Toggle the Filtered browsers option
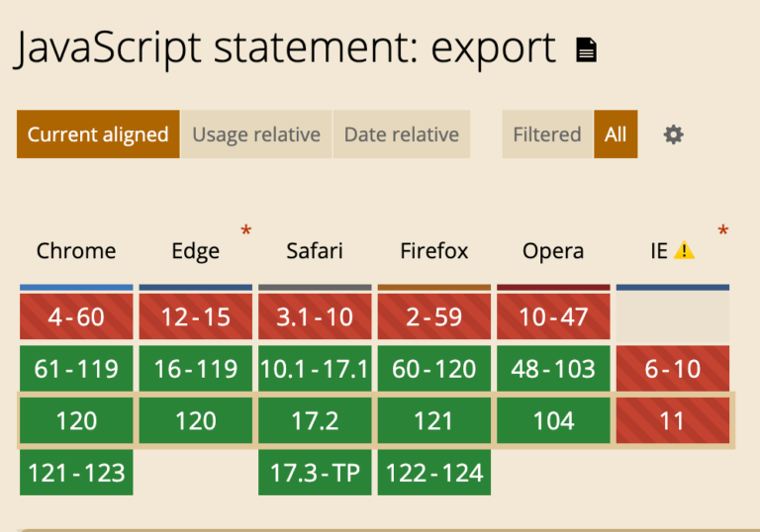Image resolution: width=760 pixels, height=532 pixels. pos(546,134)
